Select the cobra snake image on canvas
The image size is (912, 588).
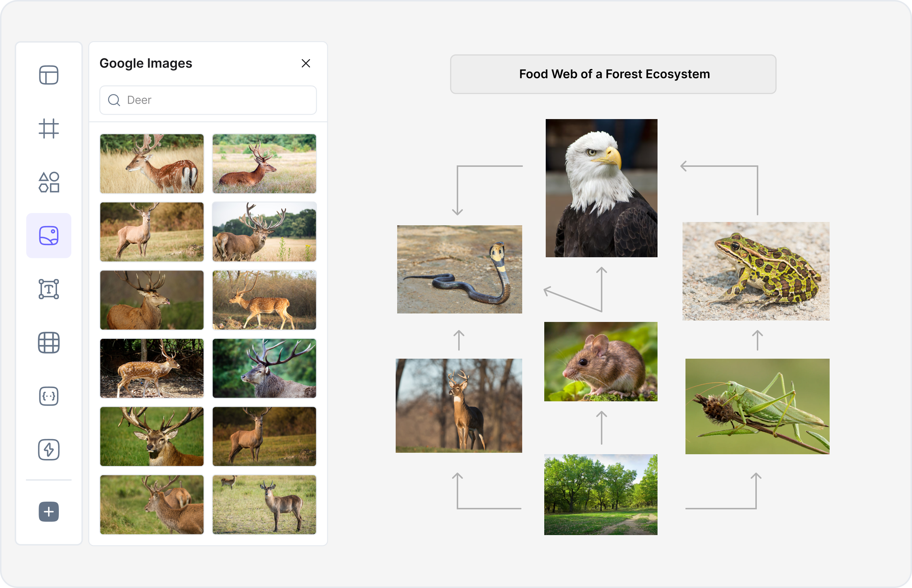coord(459,269)
